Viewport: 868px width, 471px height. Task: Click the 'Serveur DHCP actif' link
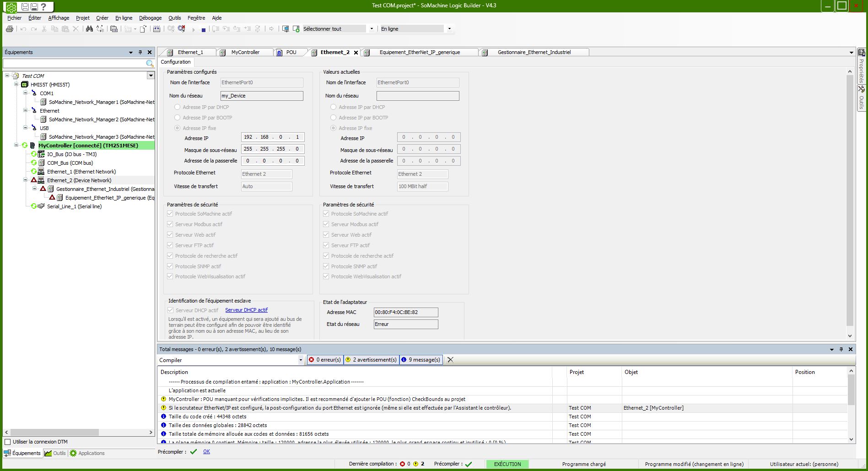point(246,310)
